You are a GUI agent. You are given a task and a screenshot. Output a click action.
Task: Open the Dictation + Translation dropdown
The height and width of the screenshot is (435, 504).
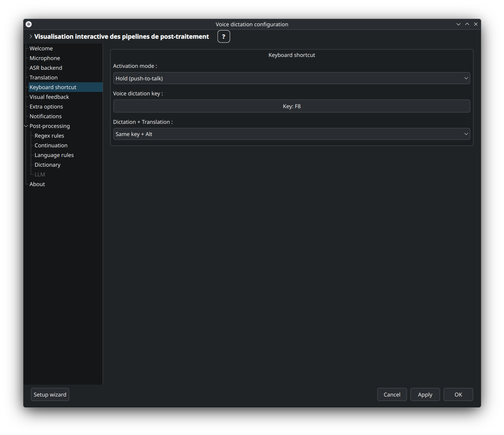coord(292,134)
